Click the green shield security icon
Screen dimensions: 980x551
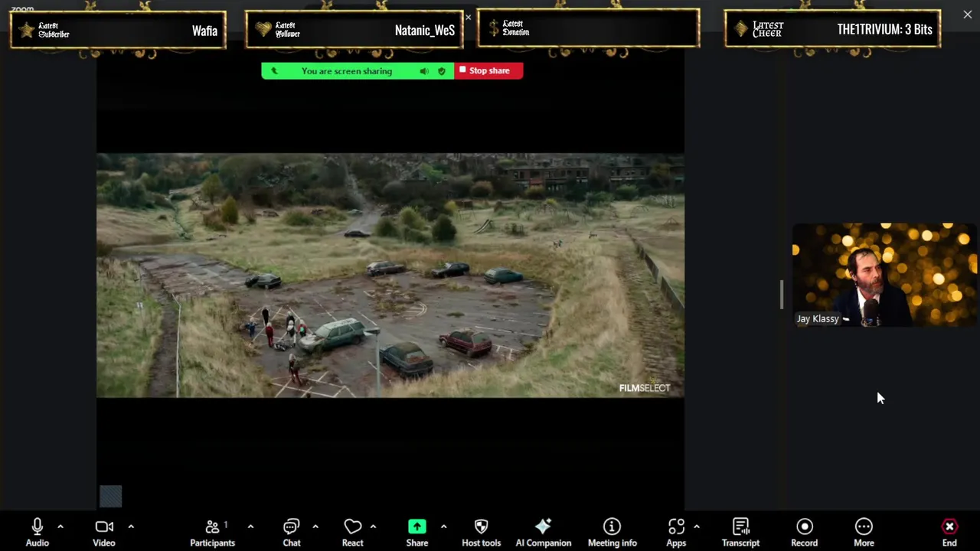coord(442,71)
